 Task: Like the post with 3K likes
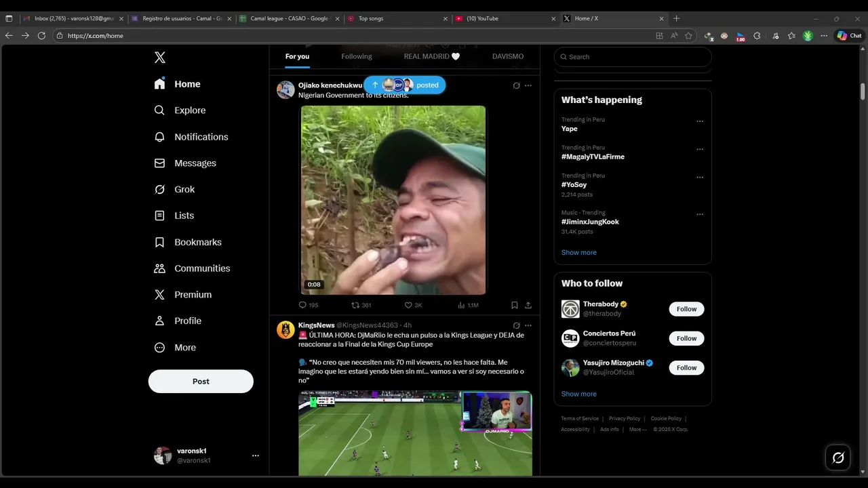coord(413,306)
